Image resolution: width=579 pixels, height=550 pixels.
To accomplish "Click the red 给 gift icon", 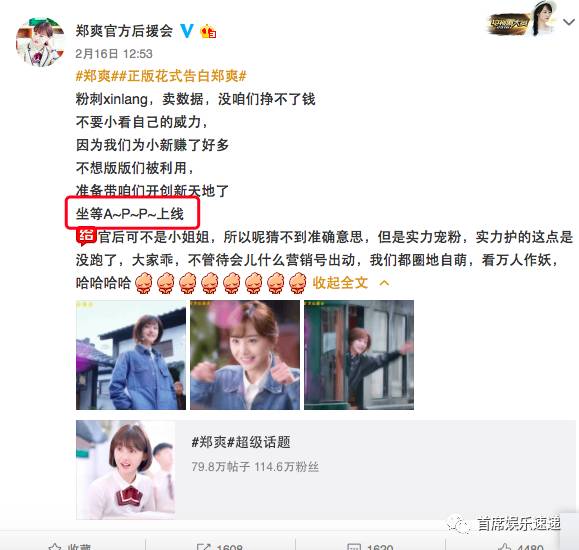I will click(86, 237).
